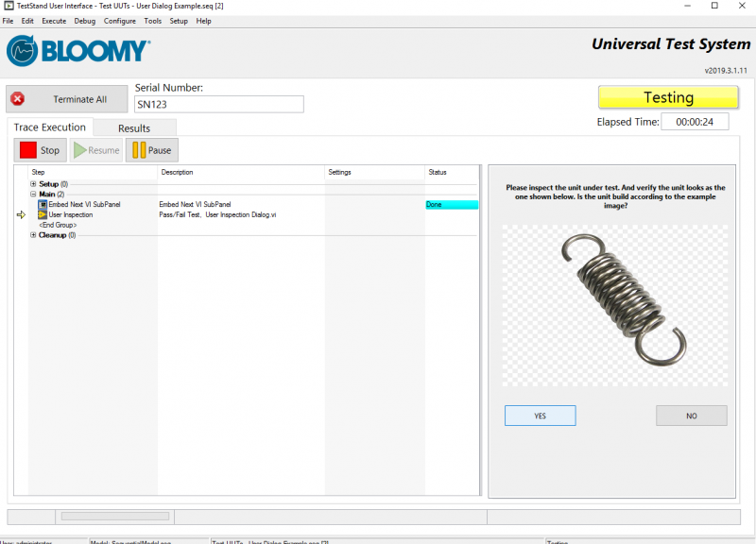Select the Embed Next VI SubPanel step

pos(84,204)
